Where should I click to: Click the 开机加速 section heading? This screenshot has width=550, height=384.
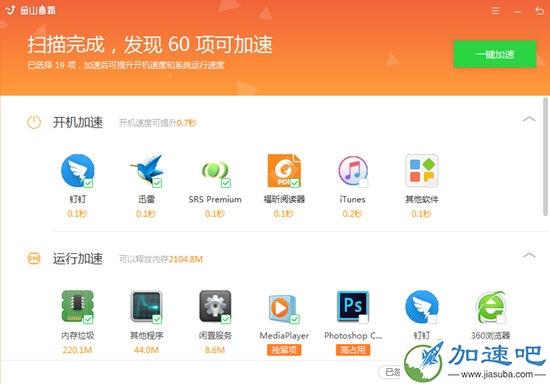pyautogui.click(x=78, y=122)
